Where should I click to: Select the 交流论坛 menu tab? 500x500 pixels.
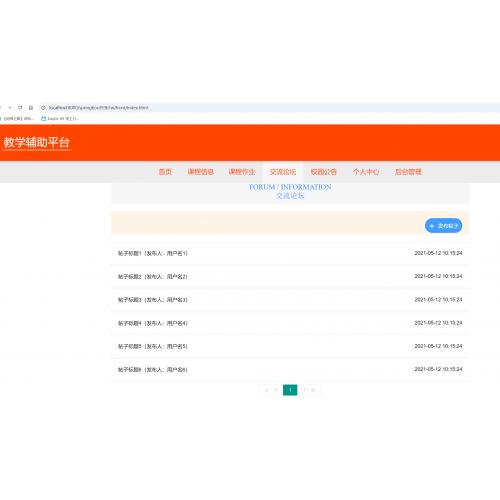(x=283, y=172)
